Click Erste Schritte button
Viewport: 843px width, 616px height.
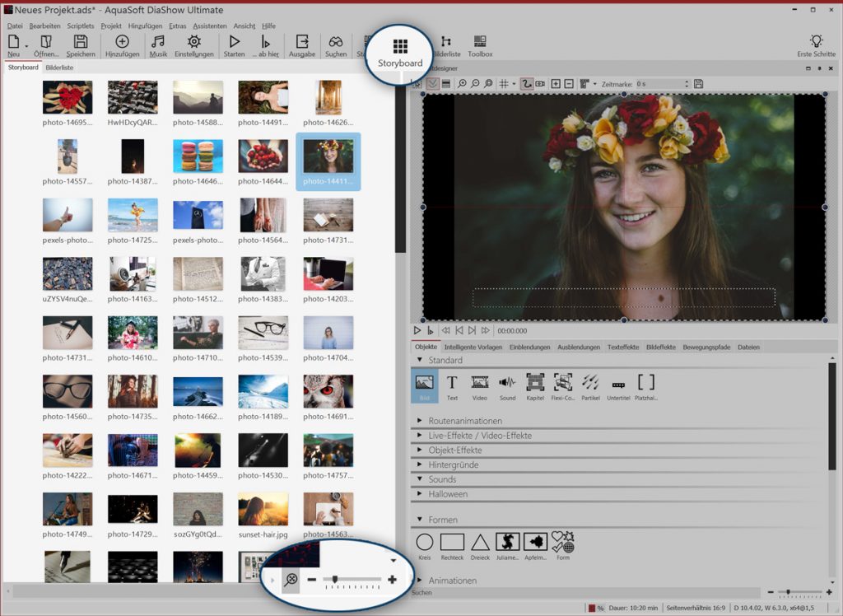(x=816, y=44)
